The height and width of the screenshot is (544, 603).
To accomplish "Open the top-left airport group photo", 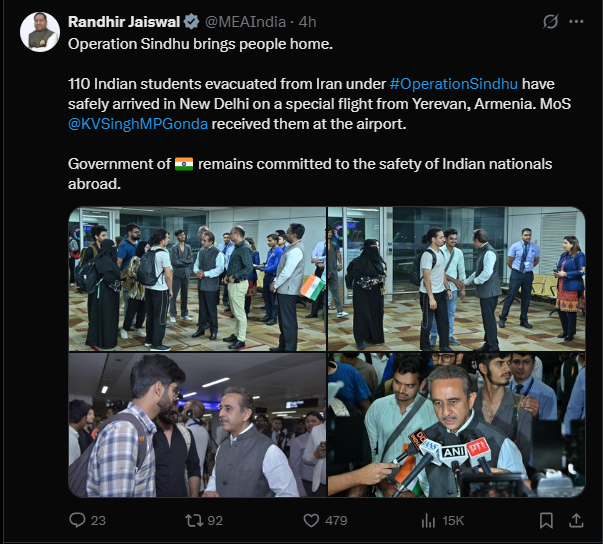I will tap(197, 279).
